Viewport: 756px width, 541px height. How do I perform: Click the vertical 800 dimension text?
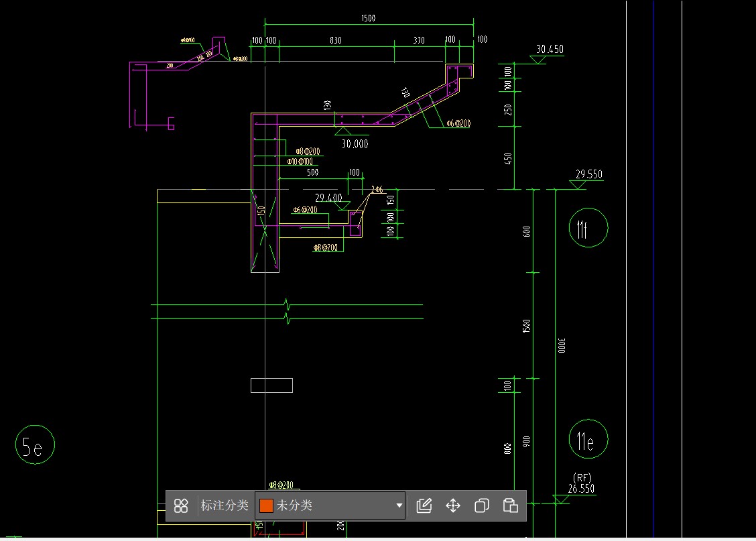(x=508, y=448)
